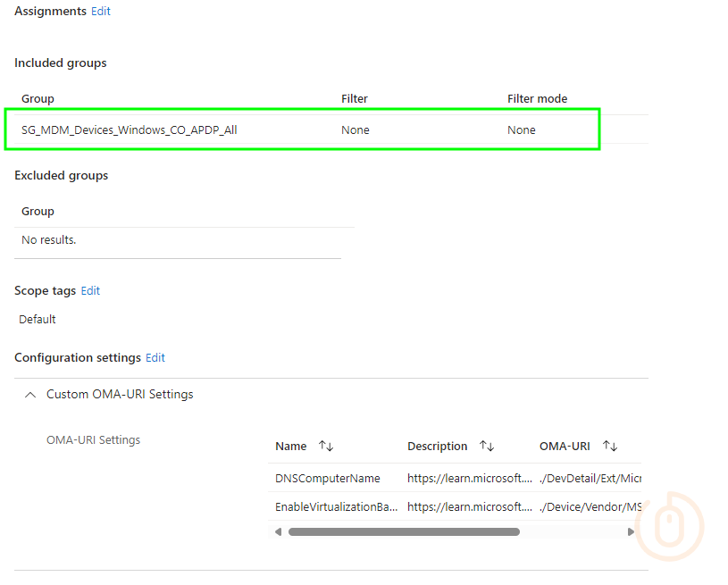Click the scrollbar's left arrow
728x585 pixels.
click(x=278, y=531)
